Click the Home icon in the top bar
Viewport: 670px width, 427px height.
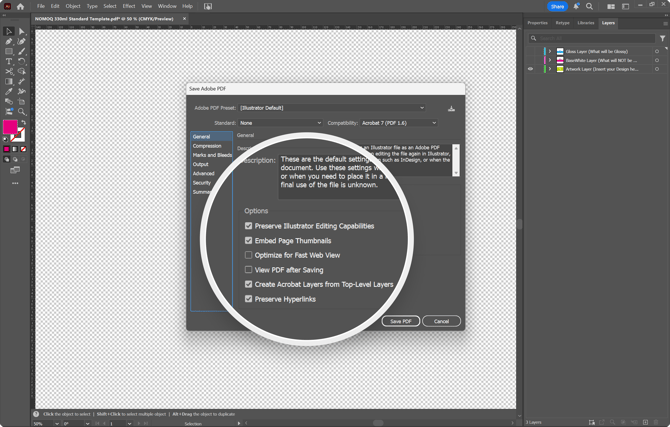(20, 6)
